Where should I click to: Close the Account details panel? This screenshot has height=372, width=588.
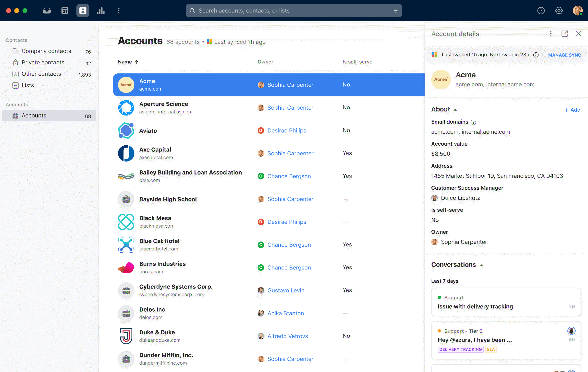[x=578, y=34]
